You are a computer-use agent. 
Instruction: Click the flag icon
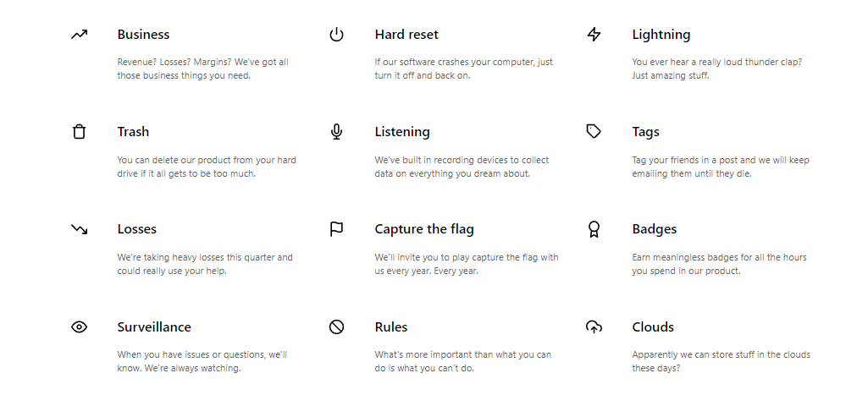click(336, 229)
